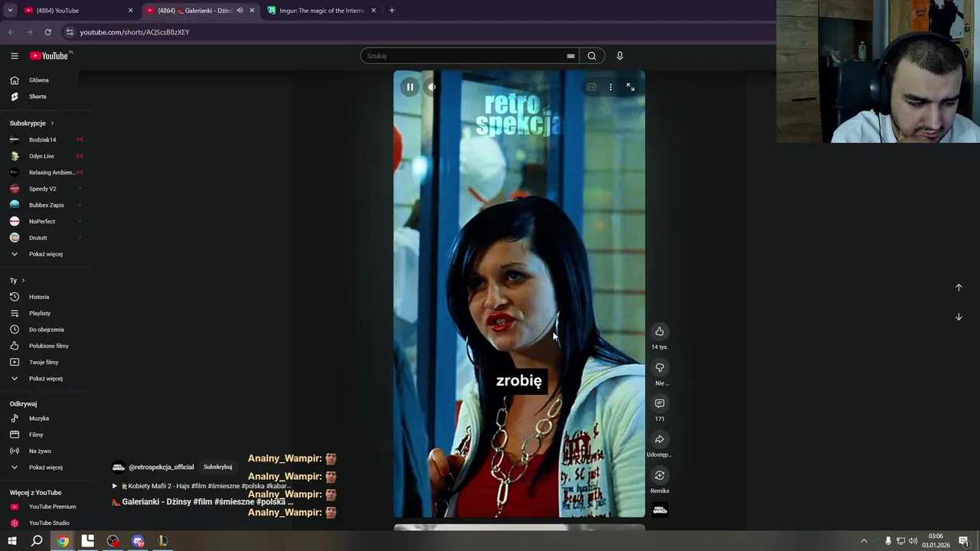Reload the current page
The height and width of the screenshot is (551, 980).
pos(47,32)
